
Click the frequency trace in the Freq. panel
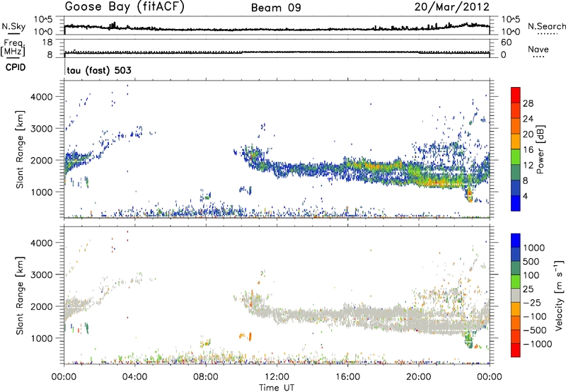click(277, 52)
